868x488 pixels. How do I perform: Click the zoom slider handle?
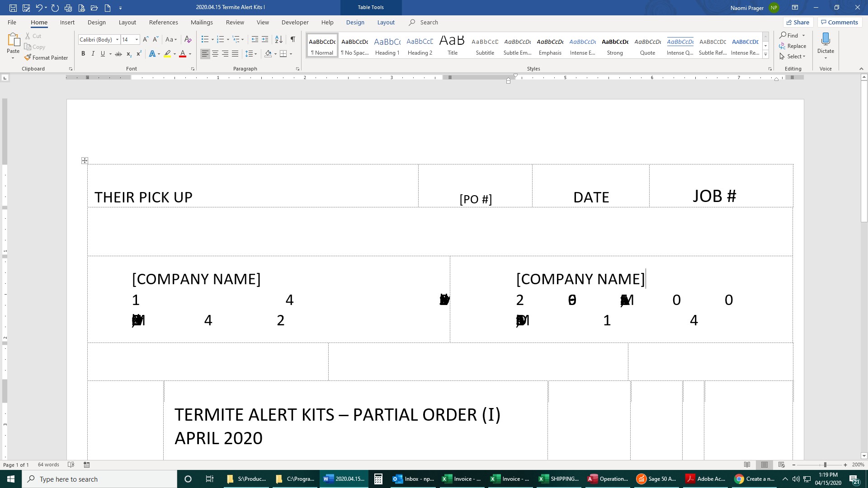point(825,465)
